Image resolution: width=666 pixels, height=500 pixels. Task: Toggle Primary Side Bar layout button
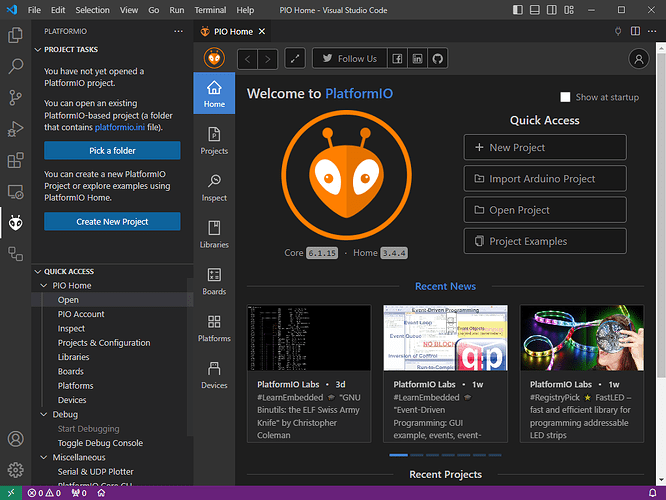tap(517, 10)
